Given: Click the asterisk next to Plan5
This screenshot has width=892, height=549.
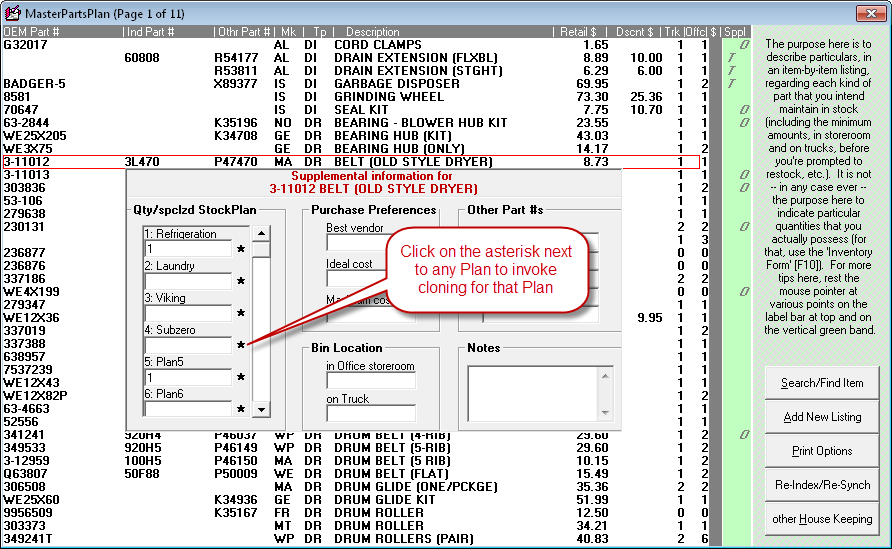Looking at the screenshot, I should point(240,378).
